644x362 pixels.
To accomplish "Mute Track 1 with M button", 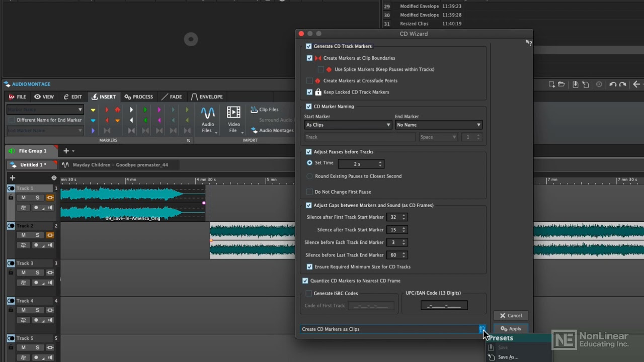I will click(23, 198).
